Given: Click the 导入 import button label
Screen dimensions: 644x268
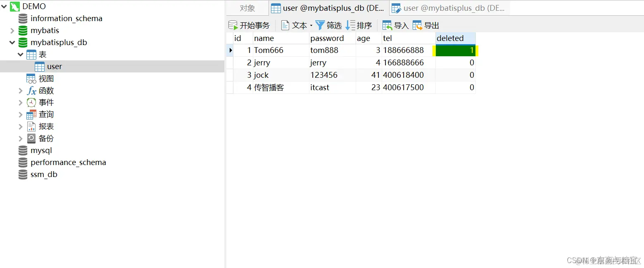Looking at the screenshot, I should click(x=401, y=26).
